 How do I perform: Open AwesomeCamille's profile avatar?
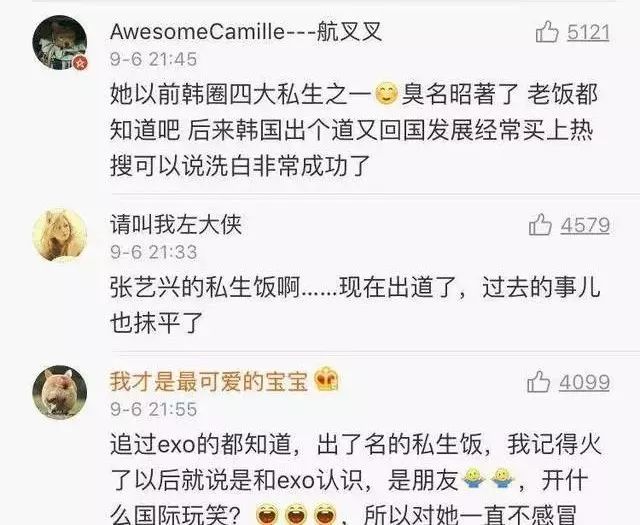60,42
